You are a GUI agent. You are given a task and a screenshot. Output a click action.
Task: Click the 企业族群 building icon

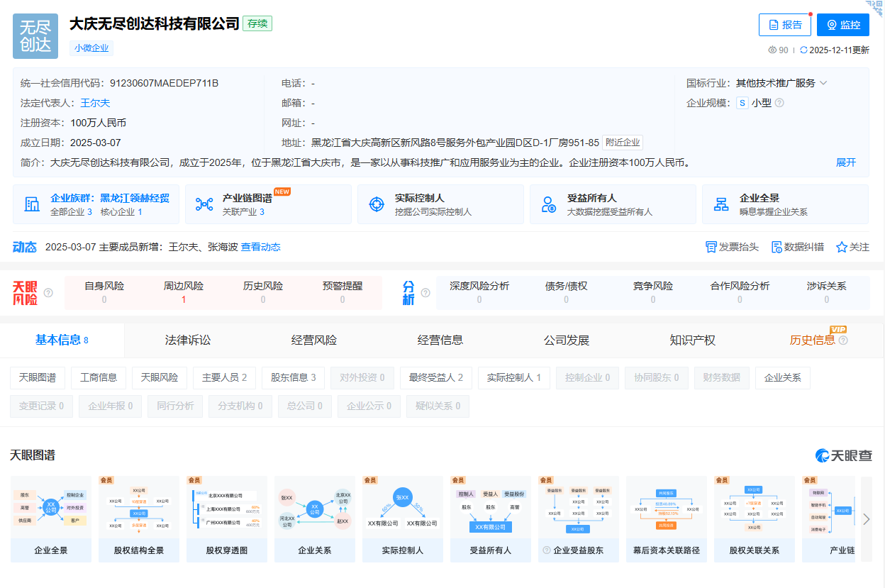(x=32, y=204)
